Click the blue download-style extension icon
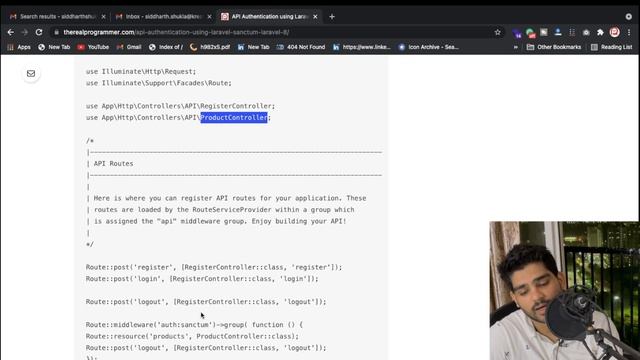This screenshot has height=360, width=640. click(558, 32)
